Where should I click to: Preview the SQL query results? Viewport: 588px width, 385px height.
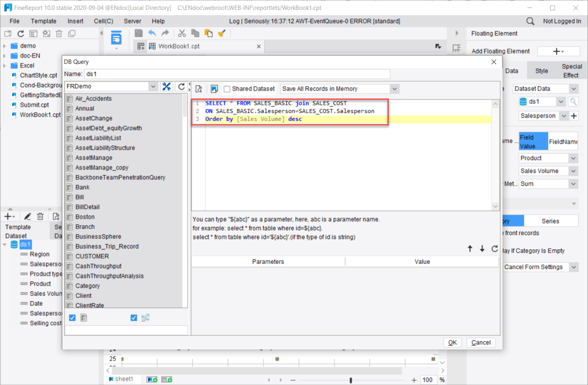click(199, 89)
